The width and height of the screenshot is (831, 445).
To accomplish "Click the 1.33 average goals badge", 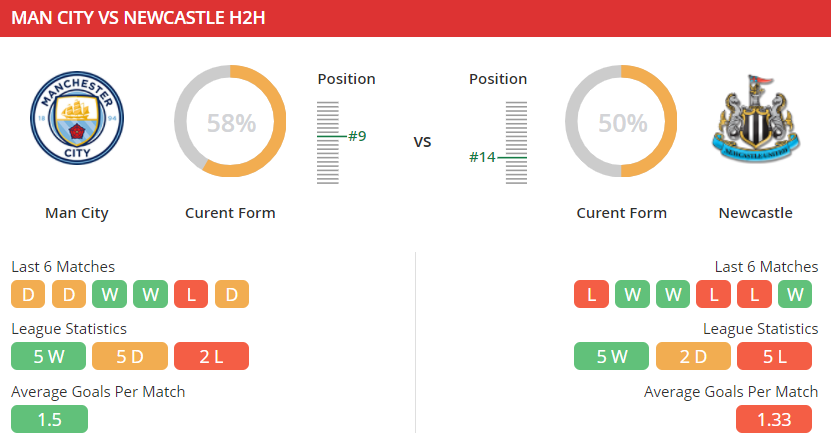I will click(774, 419).
